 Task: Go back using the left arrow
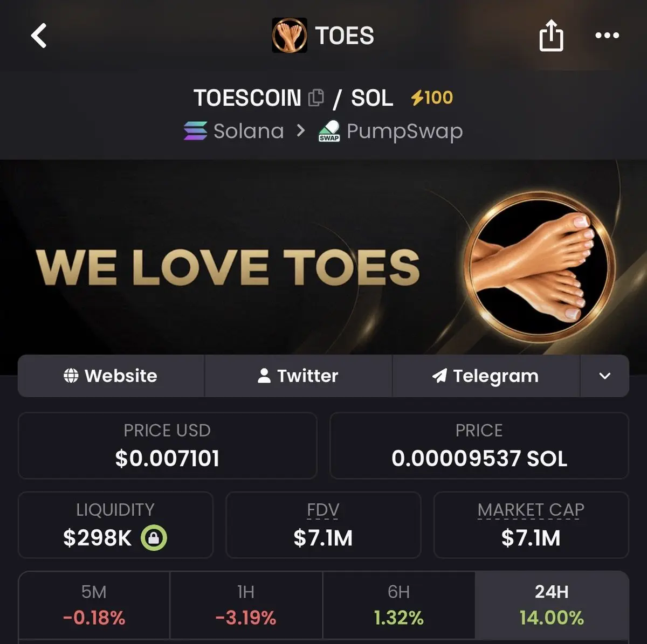pos(39,36)
